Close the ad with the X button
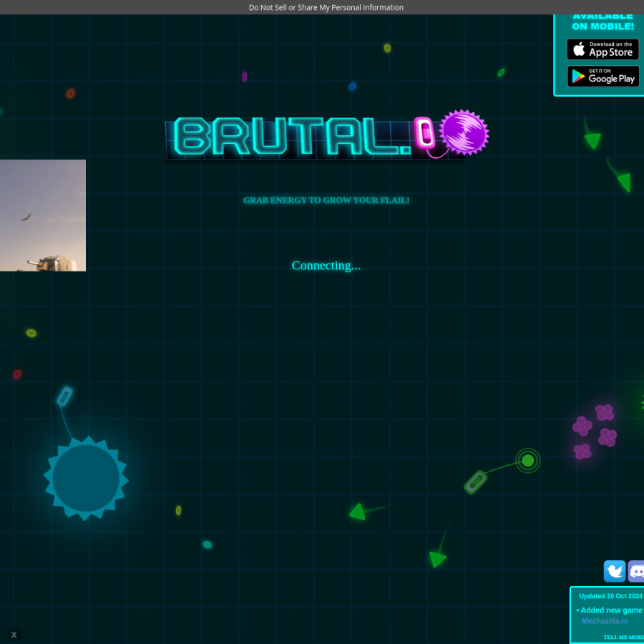644x644 pixels. tap(14, 635)
